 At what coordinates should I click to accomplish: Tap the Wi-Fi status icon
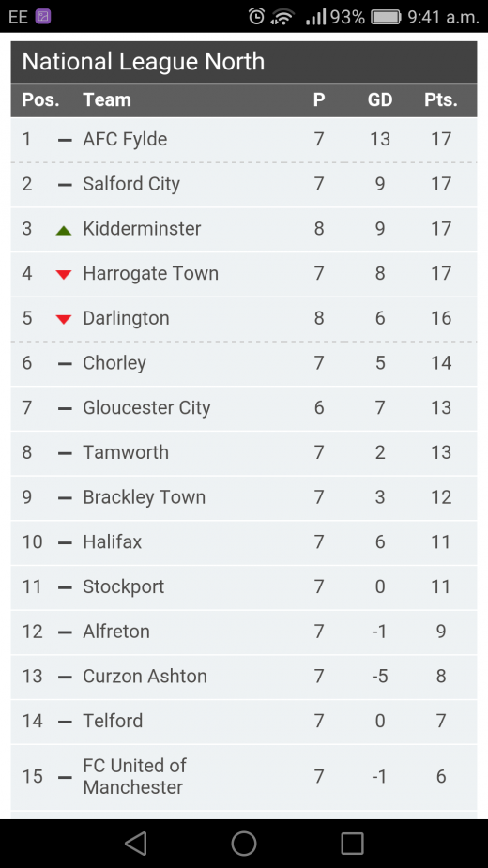282,17
